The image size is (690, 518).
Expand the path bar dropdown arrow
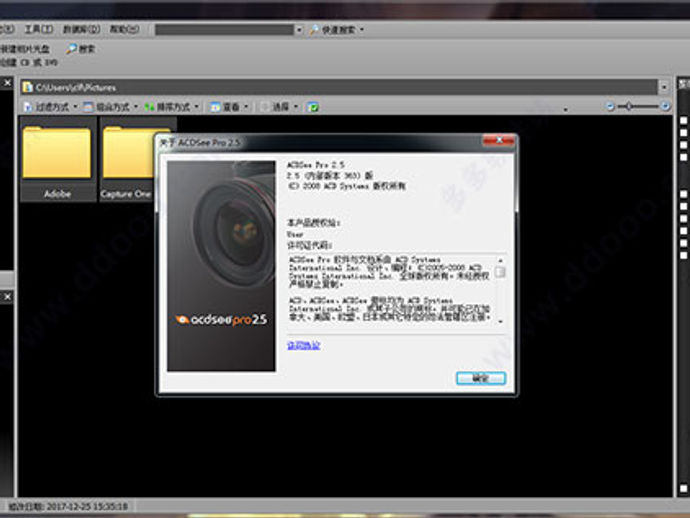click(664, 87)
